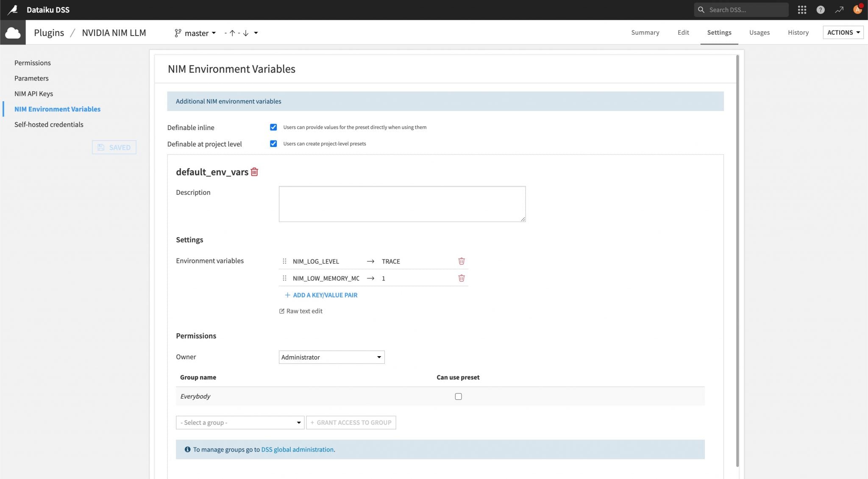Switch to the Usages tab
868x479 pixels.
[759, 33]
